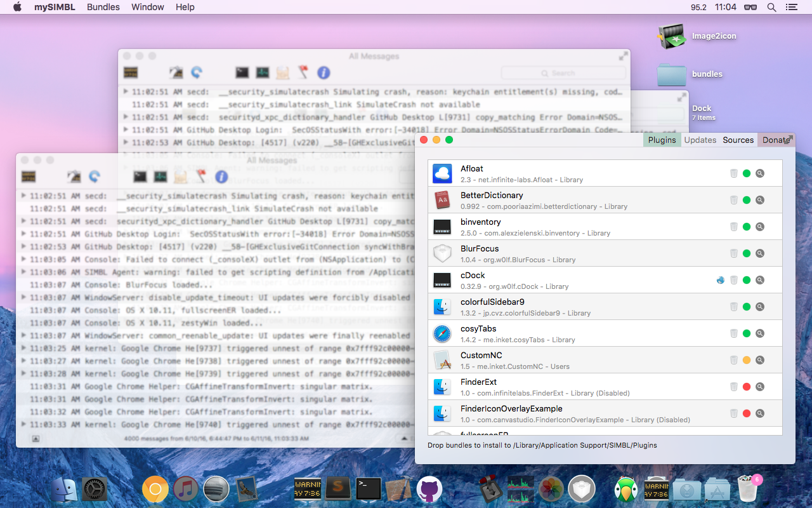This screenshot has width=812, height=508.
Task: Expand the 11:03:27 kernel message in front Console
Action: pos(24,361)
